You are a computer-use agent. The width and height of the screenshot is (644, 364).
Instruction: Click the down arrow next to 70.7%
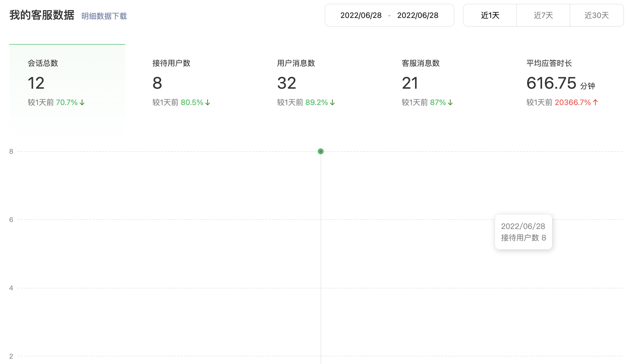tap(82, 103)
